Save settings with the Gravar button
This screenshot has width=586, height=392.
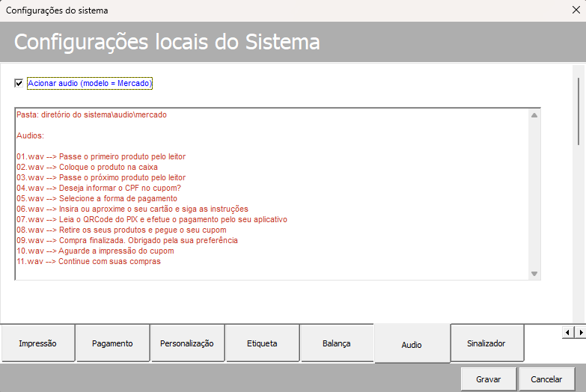[x=489, y=379]
